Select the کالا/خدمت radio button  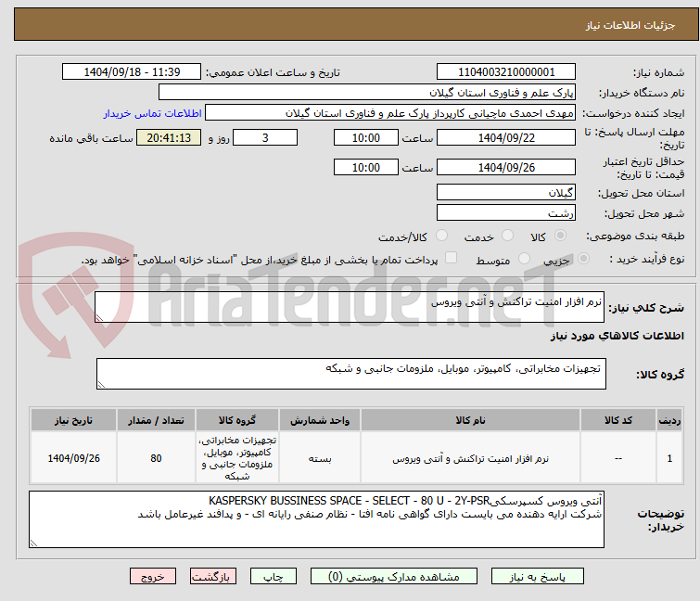[441, 236]
